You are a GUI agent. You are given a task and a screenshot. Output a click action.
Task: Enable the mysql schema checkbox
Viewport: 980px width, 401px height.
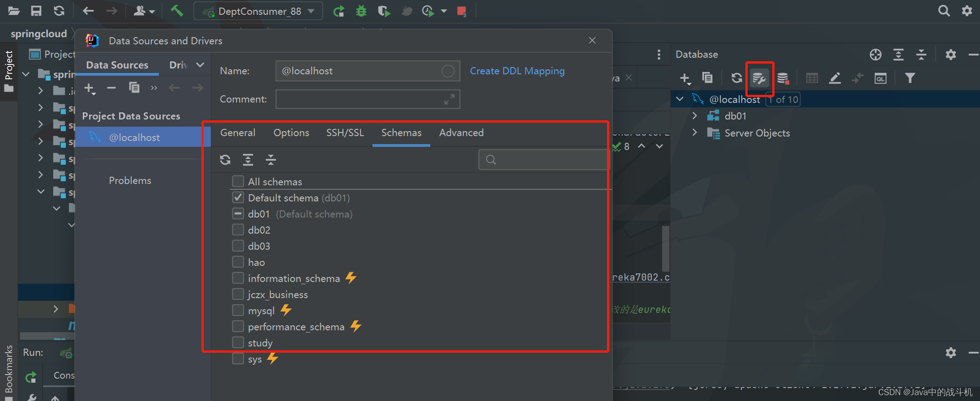(x=238, y=310)
